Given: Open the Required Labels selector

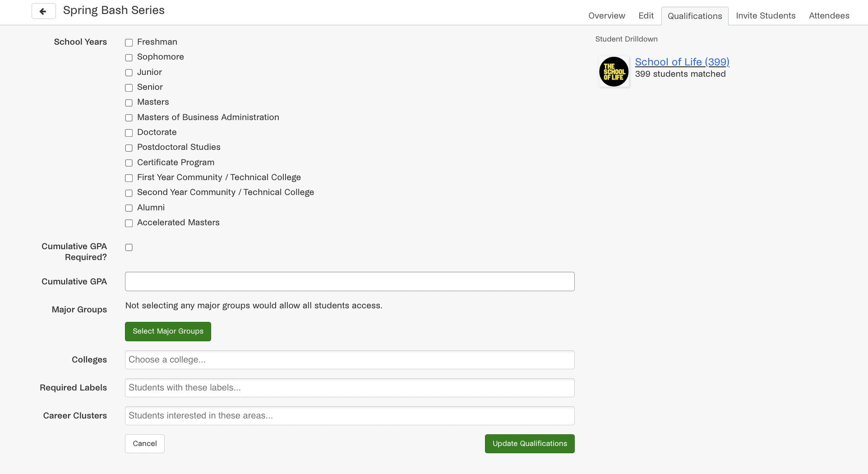Looking at the screenshot, I should (350, 388).
